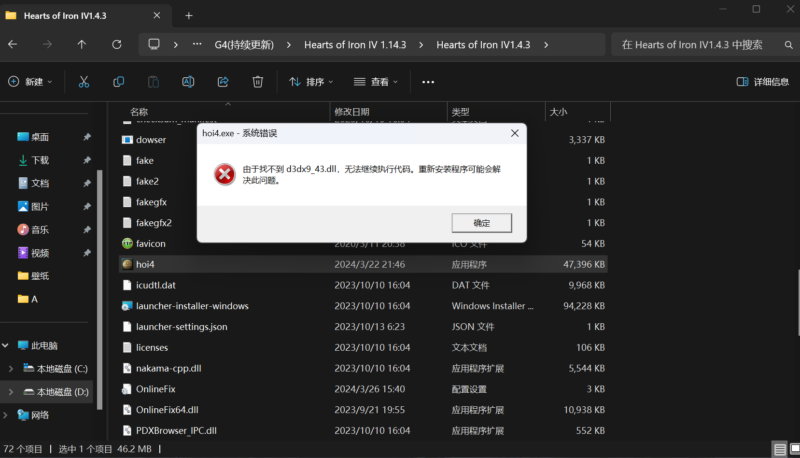Select icudtl.dat file
Image resolution: width=800 pixels, height=458 pixels.
[156, 285]
